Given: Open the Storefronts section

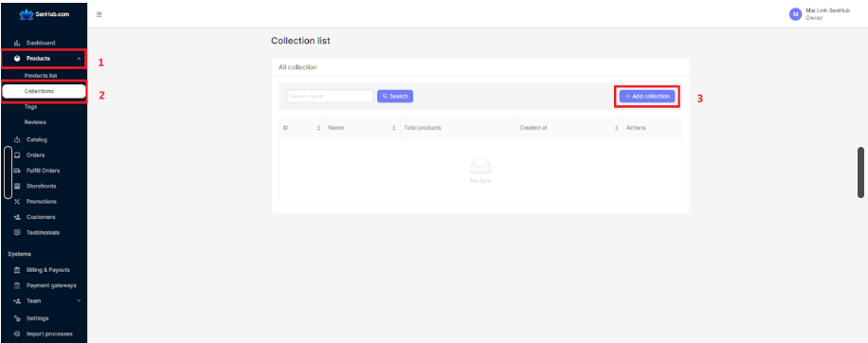Looking at the screenshot, I should (41, 186).
